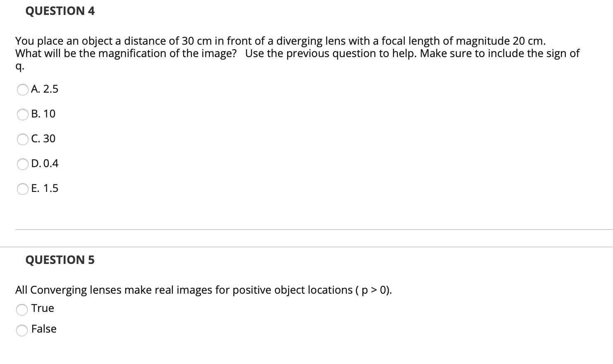Click the converging lenses statement in Question 5
Image resolution: width=613 pixels, height=364 pixels.
tap(203, 290)
